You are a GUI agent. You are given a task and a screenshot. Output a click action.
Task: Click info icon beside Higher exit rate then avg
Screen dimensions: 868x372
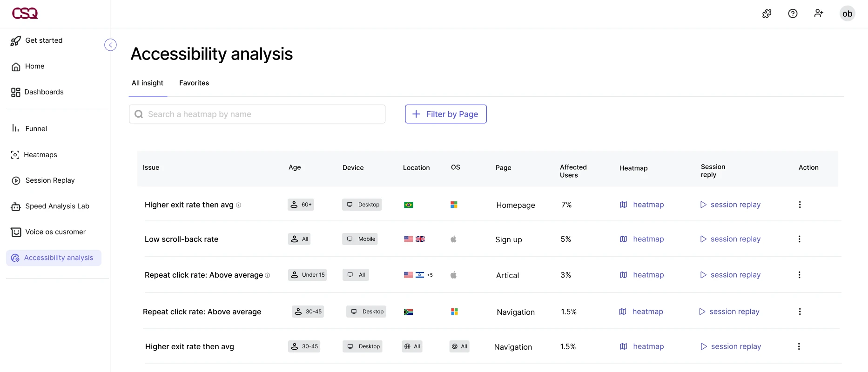pos(239,205)
